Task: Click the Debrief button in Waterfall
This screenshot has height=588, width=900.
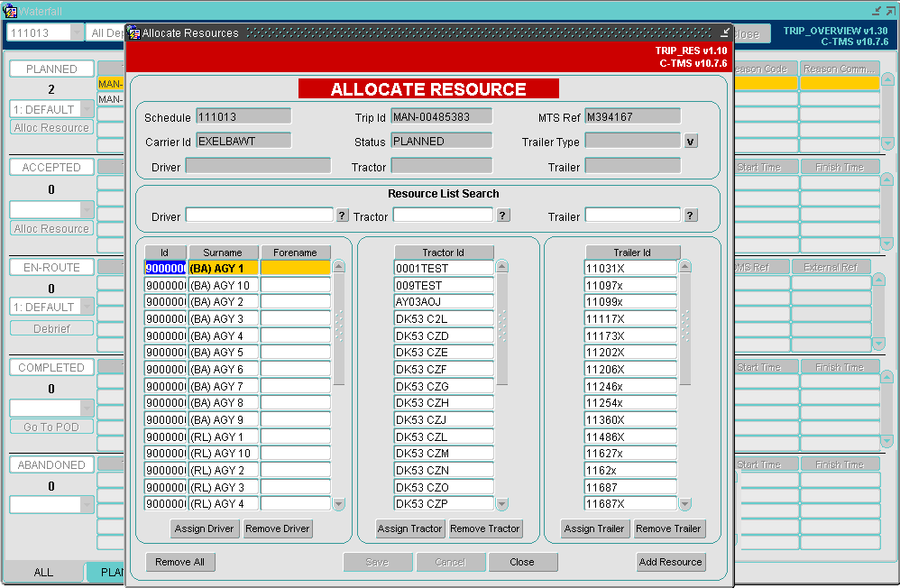Action: point(51,328)
